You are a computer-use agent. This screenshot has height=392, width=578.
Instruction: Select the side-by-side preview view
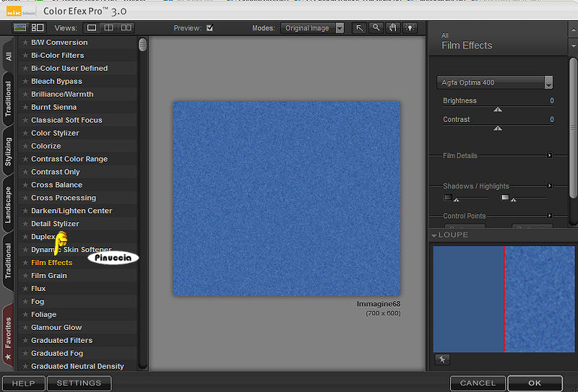tap(126, 27)
